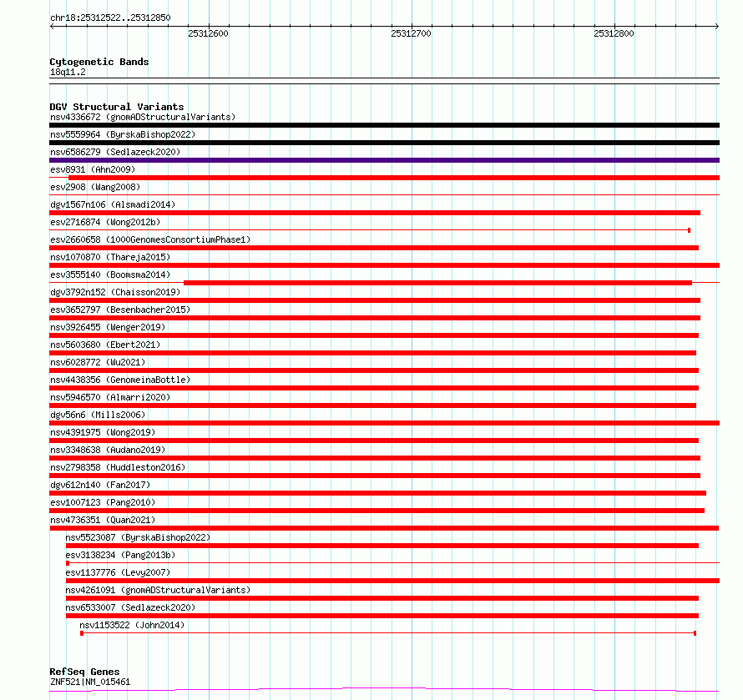Click dgv612n140 (Fan2017) label

tap(100, 485)
